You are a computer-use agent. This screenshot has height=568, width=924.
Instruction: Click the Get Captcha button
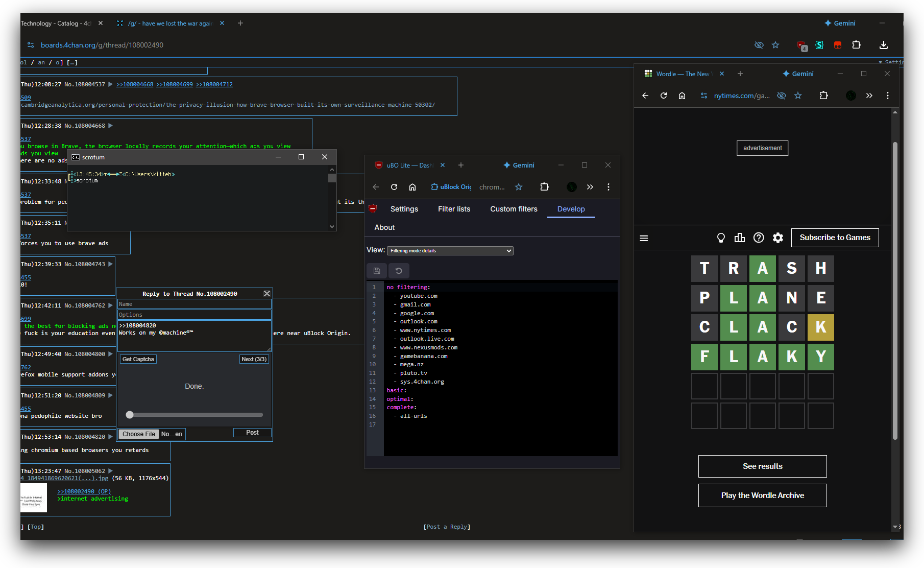click(138, 359)
